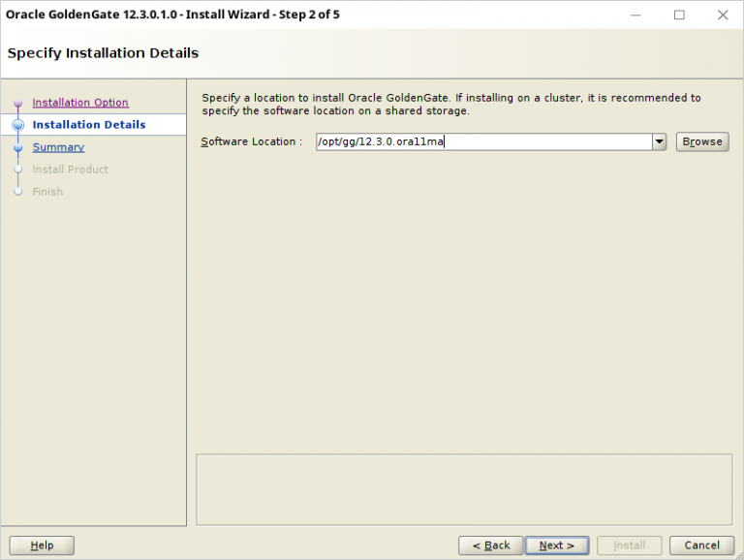The image size is (744, 560).
Task: Select the Installation Details step label
Action: (89, 125)
